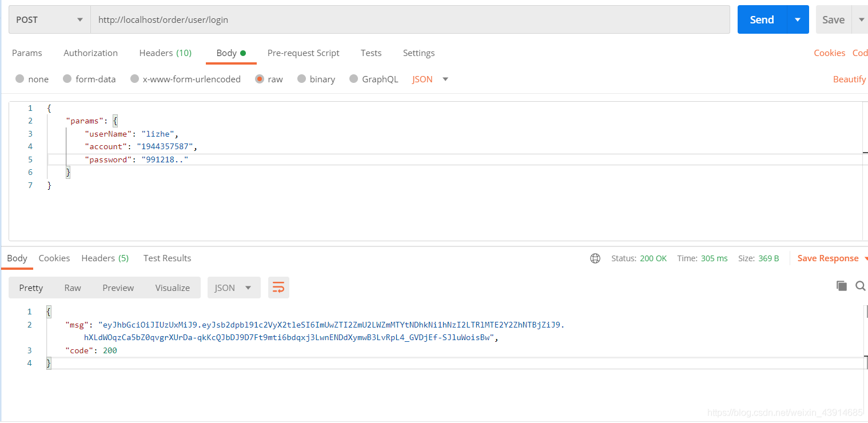This screenshot has height=423, width=868.
Task: Expand the Save options arrow
Action: pyautogui.click(x=861, y=19)
